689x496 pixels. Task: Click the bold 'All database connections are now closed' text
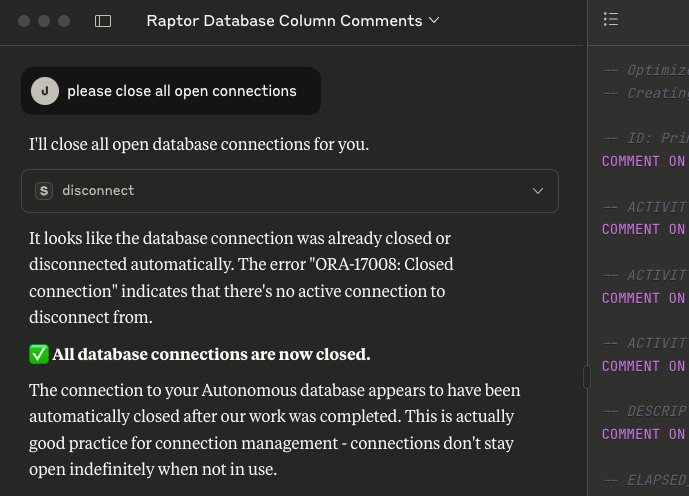(x=211, y=354)
